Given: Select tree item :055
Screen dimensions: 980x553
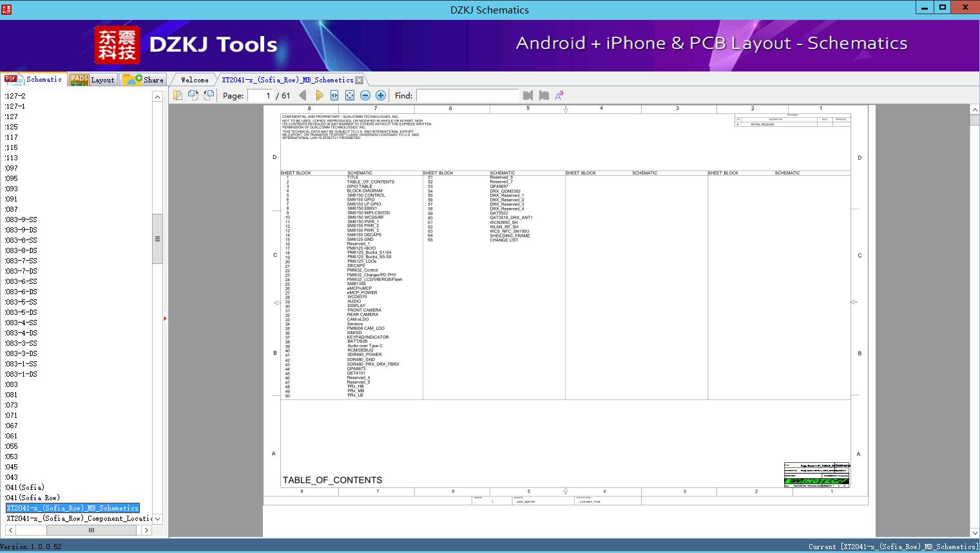Looking at the screenshot, I should 12,446.
